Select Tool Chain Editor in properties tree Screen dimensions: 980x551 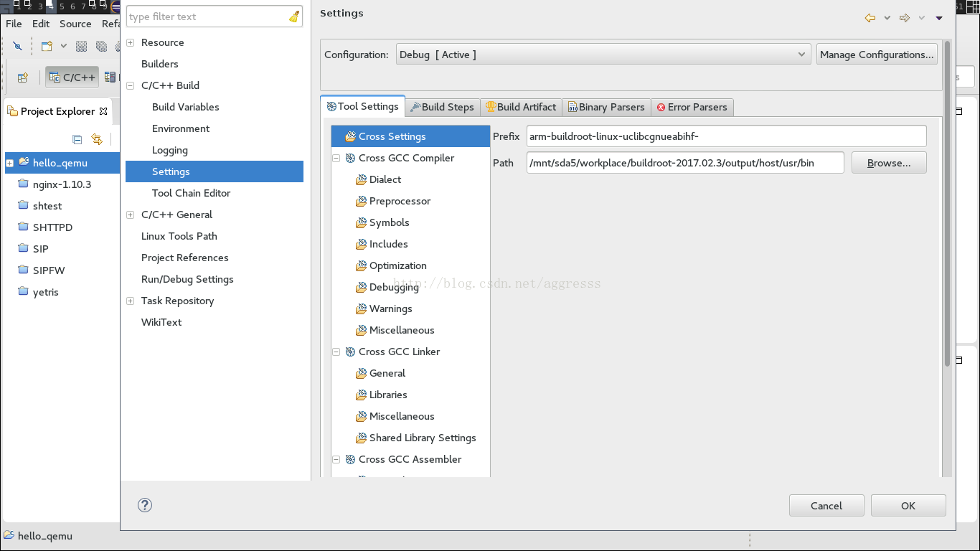(x=192, y=193)
